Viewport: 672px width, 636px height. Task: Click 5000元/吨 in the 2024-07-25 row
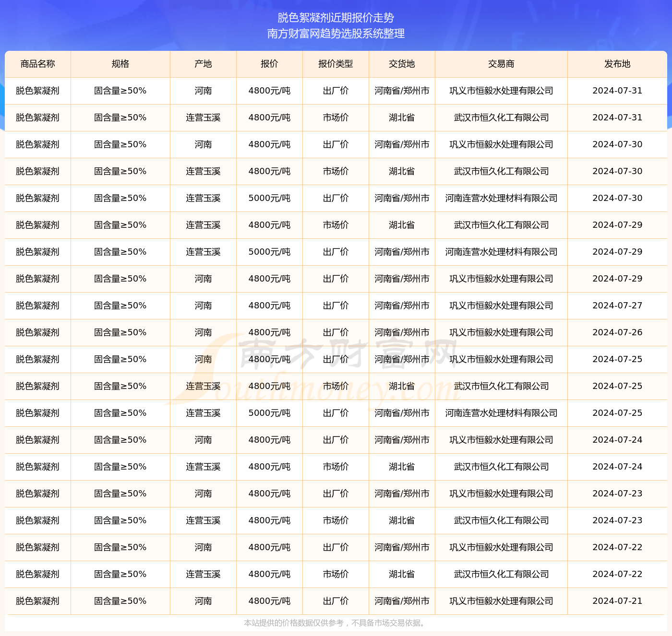click(x=269, y=413)
